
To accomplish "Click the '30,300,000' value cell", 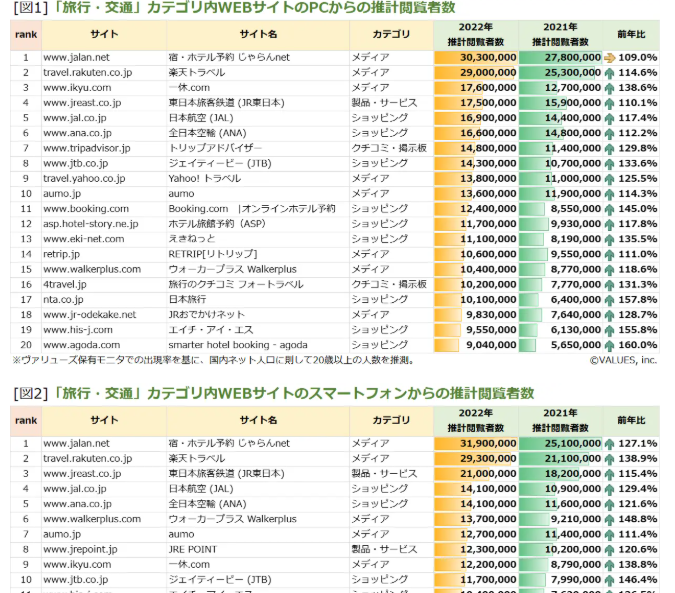I will pyautogui.click(x=476, y=58).
